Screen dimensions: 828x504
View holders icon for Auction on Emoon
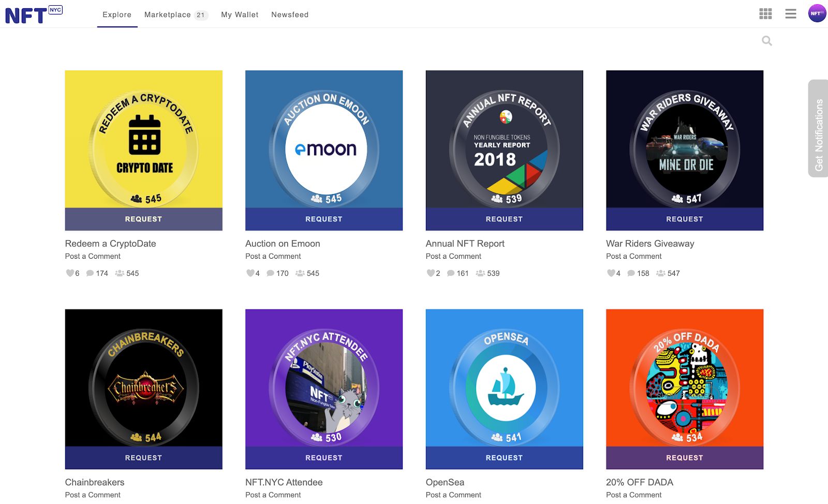coord(300,273)
